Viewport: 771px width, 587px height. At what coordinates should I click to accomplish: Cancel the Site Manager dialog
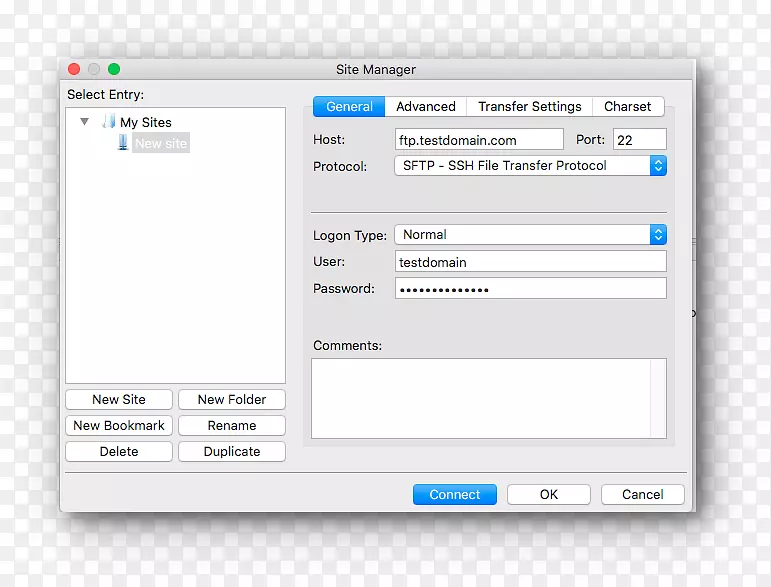pyautogui.click(x=642, y=495)
